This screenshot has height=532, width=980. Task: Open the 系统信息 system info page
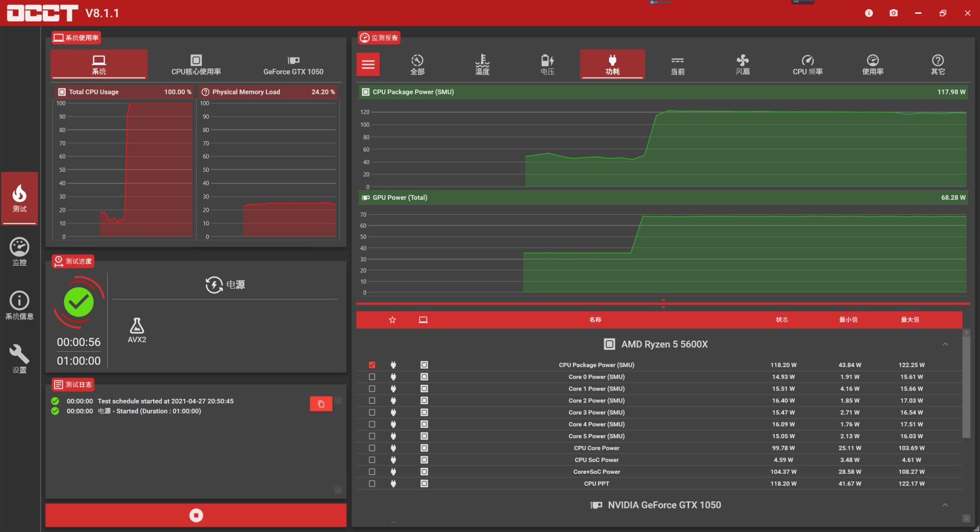(x=19, y=305)
